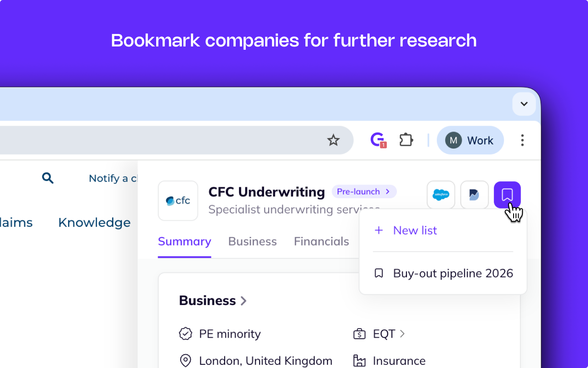The height and width of the screenshot is (368, 588).
Task: Expand the tab search chevron dropdown
Action: (x=524, y=104)
